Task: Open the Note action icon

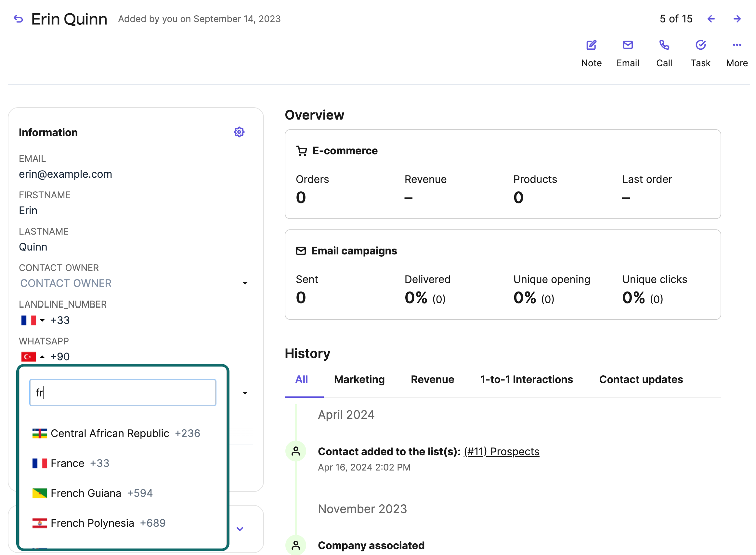Action: point(591,45)
